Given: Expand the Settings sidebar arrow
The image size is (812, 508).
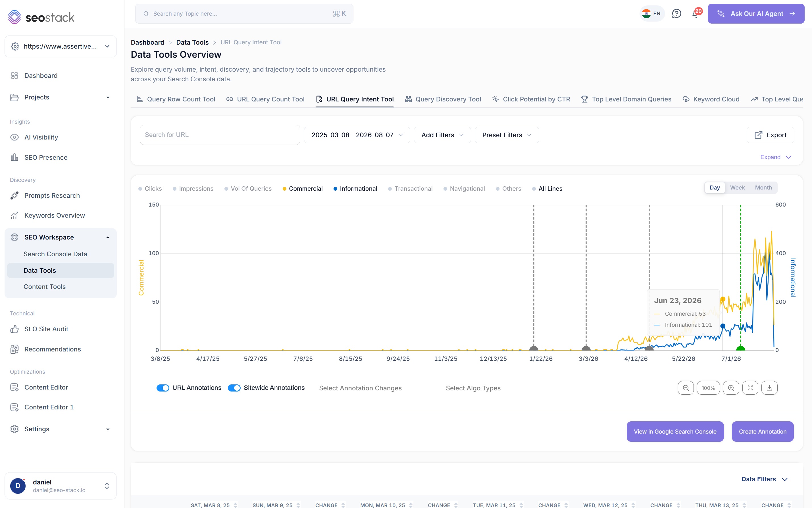Looking at the screenshot, I should tap(108, 429).
